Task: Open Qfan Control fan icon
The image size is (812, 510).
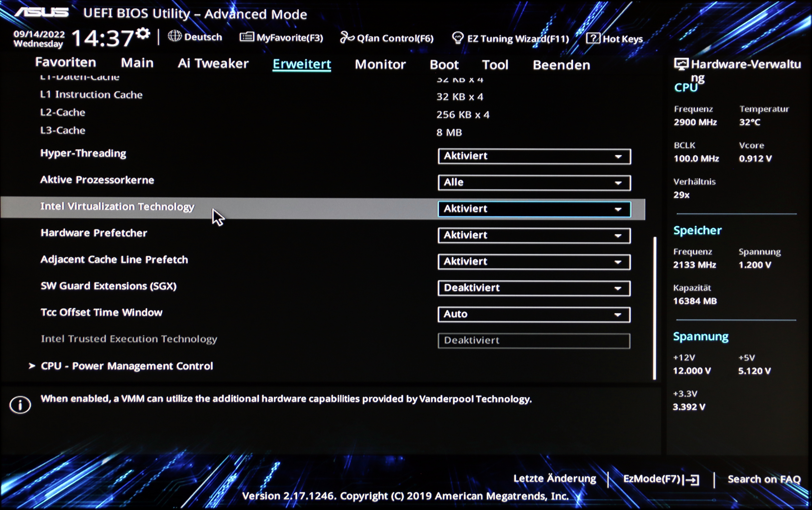Action: coord(347,37)
